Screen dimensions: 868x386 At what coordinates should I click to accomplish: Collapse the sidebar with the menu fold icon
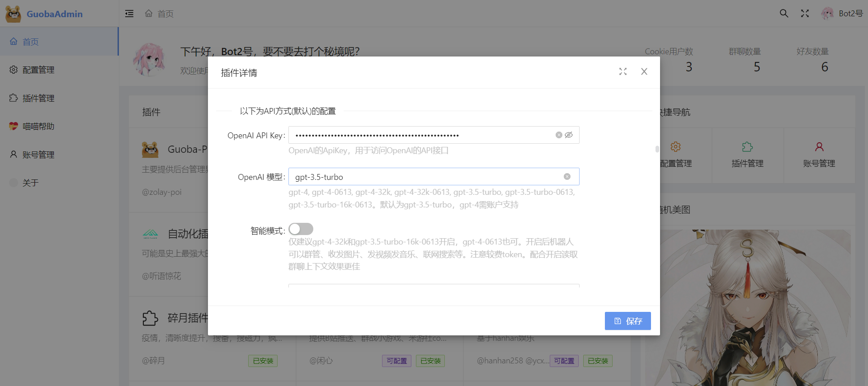tap(129, 14)
